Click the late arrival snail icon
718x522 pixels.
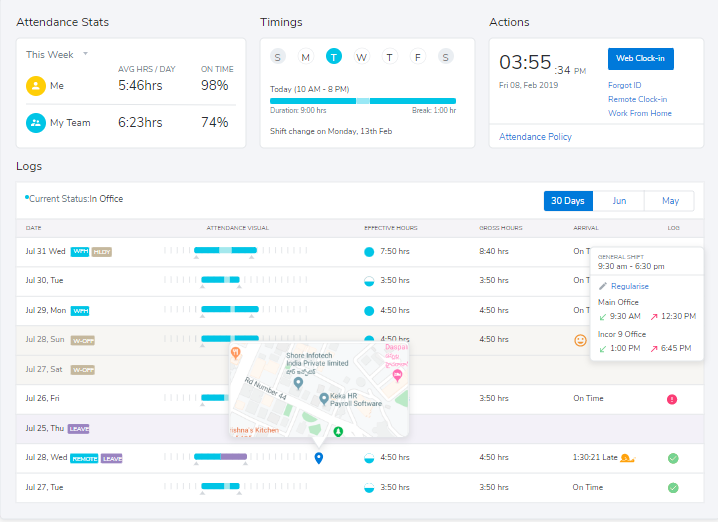tap(628, 457)
